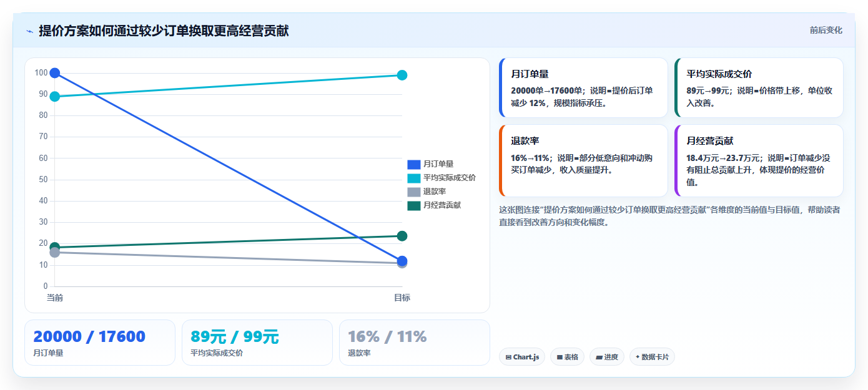Click the chart description paragraph starting 这张图连接
This screenshot has height=390, width=868.
point(669,216)
